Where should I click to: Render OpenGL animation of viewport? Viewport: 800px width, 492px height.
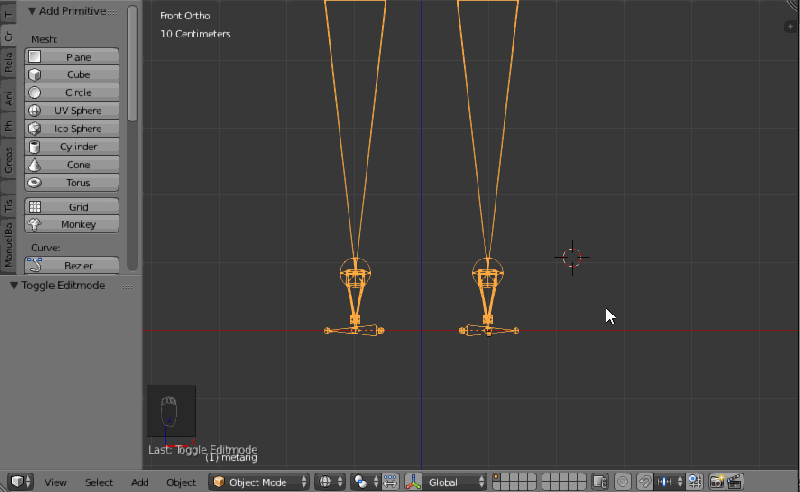coord(734,482)
